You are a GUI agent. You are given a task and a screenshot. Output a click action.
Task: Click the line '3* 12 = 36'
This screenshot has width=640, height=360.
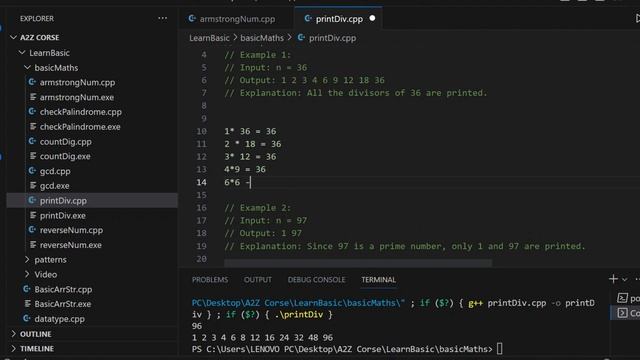coord(250,157)
